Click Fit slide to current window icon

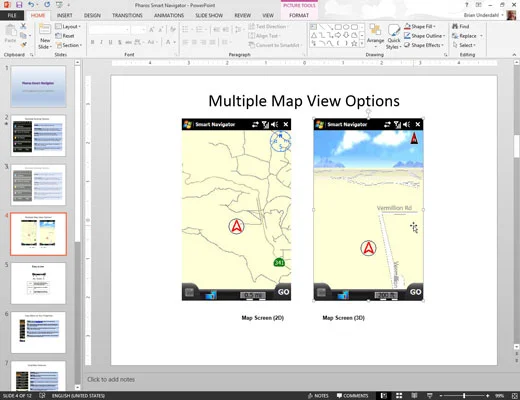[x=514, y=396]
